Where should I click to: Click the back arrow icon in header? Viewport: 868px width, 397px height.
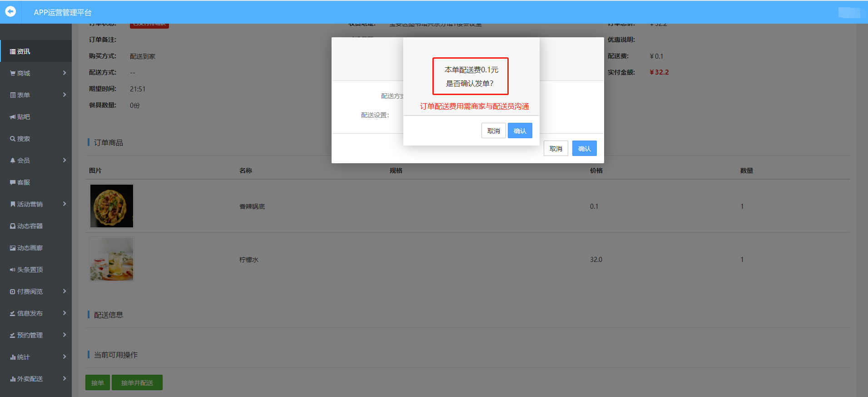pos(10,11)
